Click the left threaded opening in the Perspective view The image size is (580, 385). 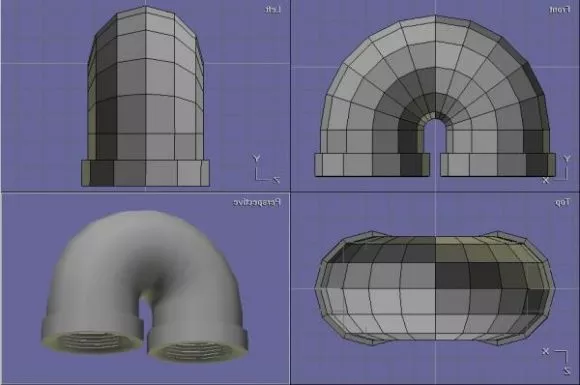(90, 341)
